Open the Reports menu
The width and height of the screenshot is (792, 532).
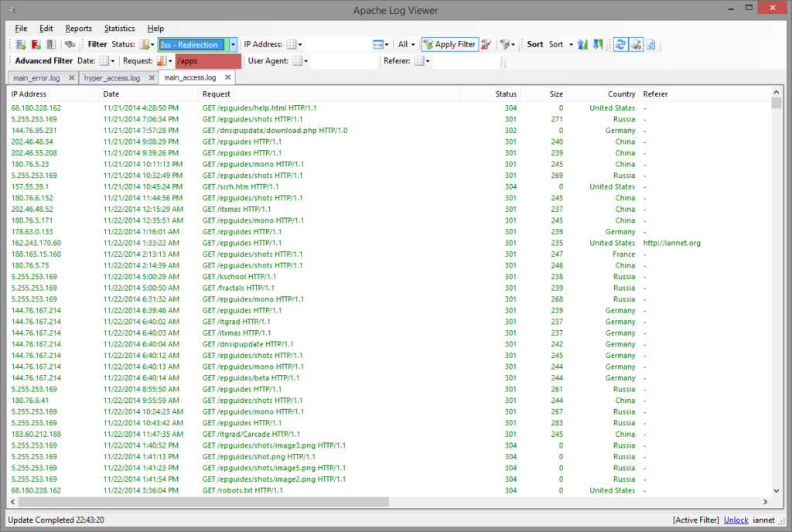[x=78, y=29]
